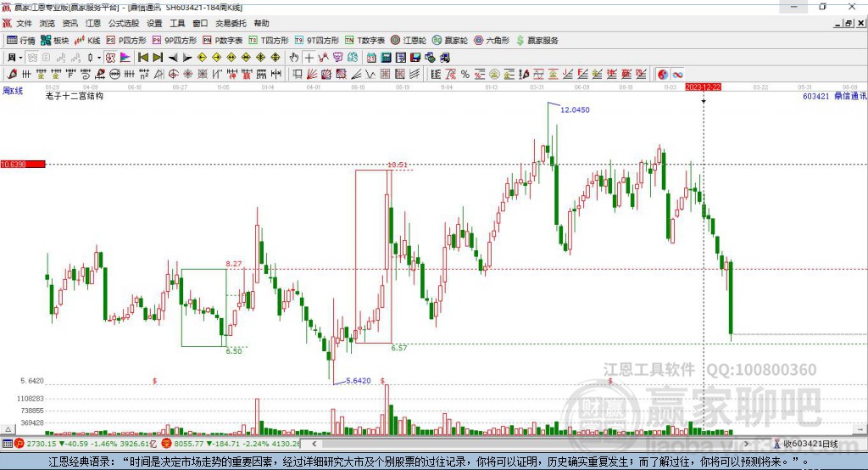Image resolution: width=868 pixels, height=470 pixels.
Task: Click the blue infinity loop icon
Action: coord(677,75)
